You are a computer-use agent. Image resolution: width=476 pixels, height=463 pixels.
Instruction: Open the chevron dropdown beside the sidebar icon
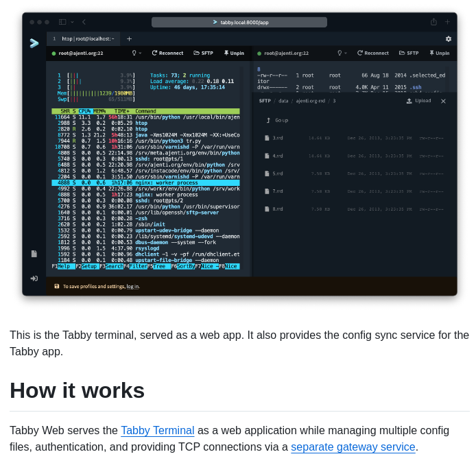tap(72, 22)
